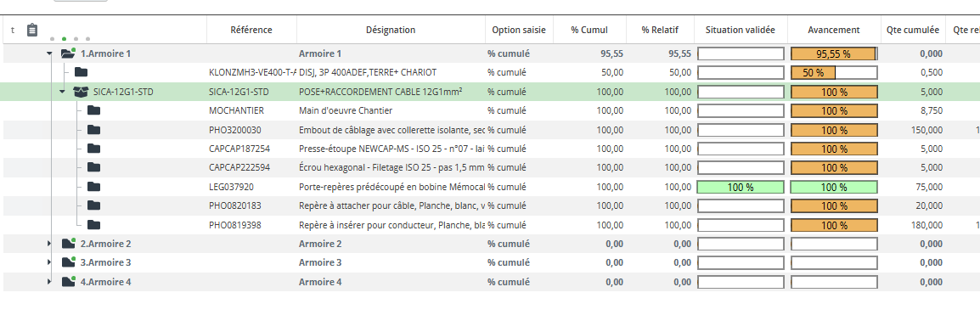980x315 pixels.
Task: Select folder icon in CAPCAP187254 row
Action: 93,149
